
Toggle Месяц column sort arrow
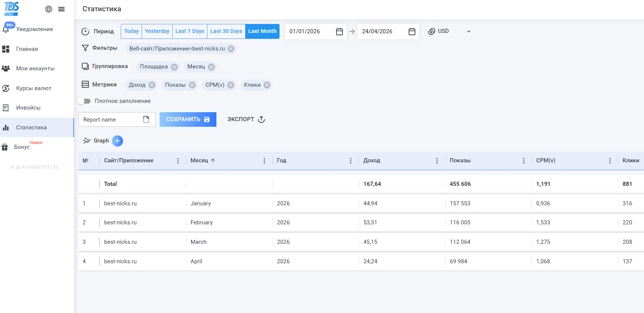213,160
